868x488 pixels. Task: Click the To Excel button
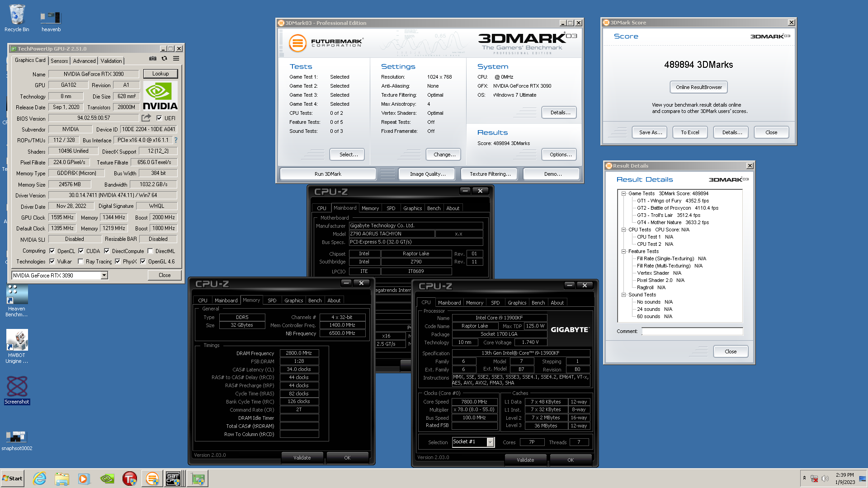pos(690,132)
